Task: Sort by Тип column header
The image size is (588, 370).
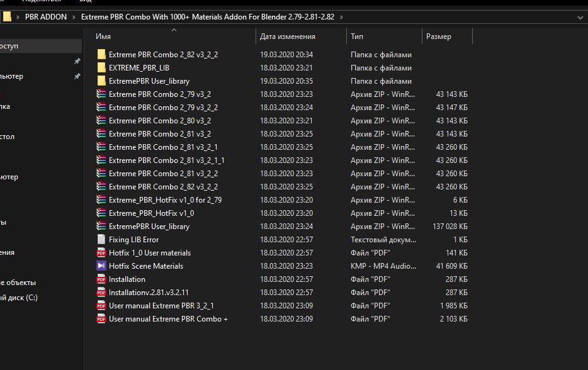Action: click(x=356, y=36)
